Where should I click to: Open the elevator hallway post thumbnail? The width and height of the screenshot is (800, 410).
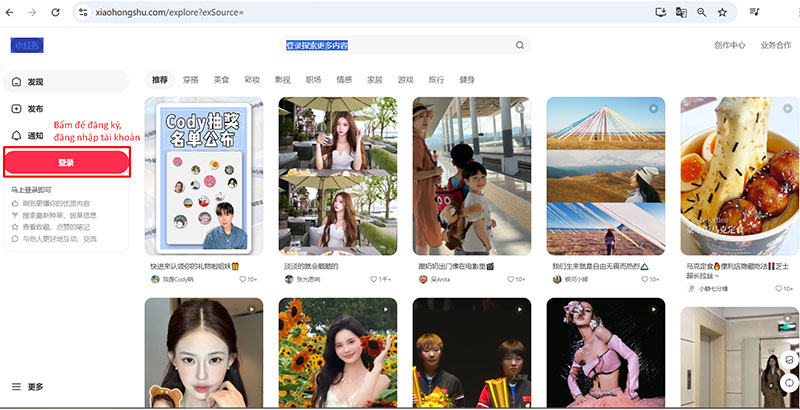pos(740,357)
